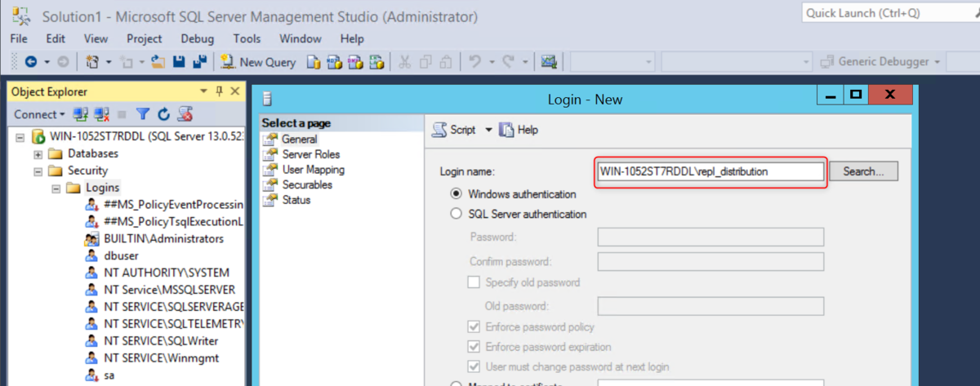Click the Search... button for login name

863,171
